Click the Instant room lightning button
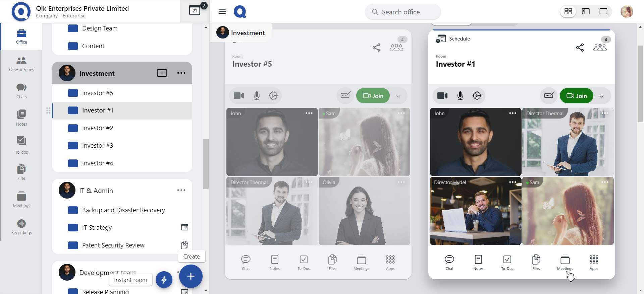 [164, 280]
